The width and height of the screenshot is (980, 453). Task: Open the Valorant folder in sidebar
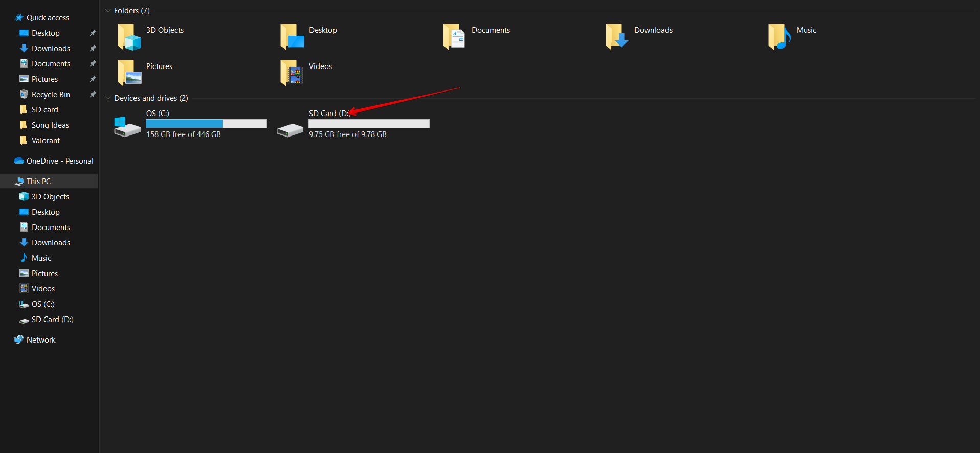tap(46, 141)
